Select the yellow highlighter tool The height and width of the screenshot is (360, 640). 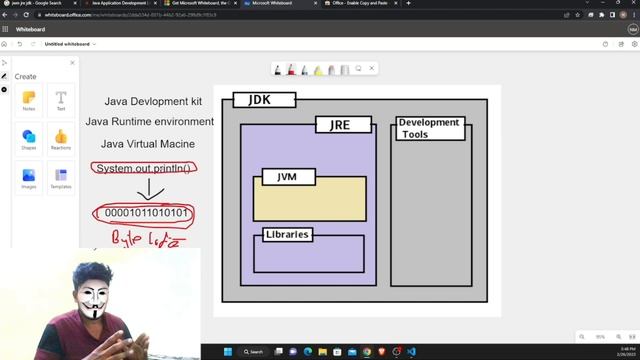[x=318, y=70]
